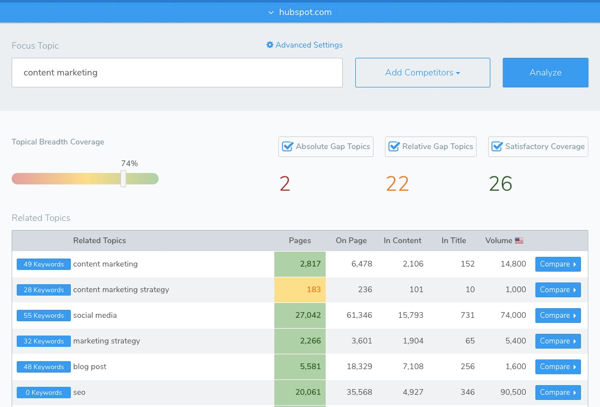600x407 pixels.
Task: Click the Topical Breadth Coverage slider handle
Action: tap(123, 178)
